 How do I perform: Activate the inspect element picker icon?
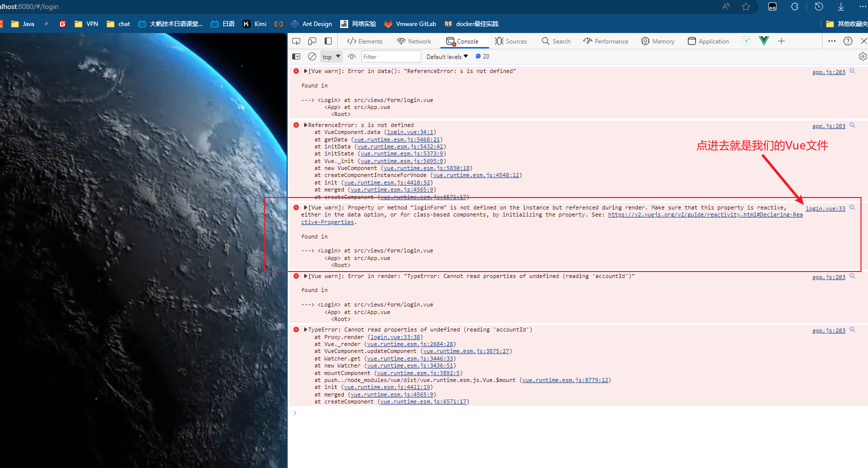[296, 41]
